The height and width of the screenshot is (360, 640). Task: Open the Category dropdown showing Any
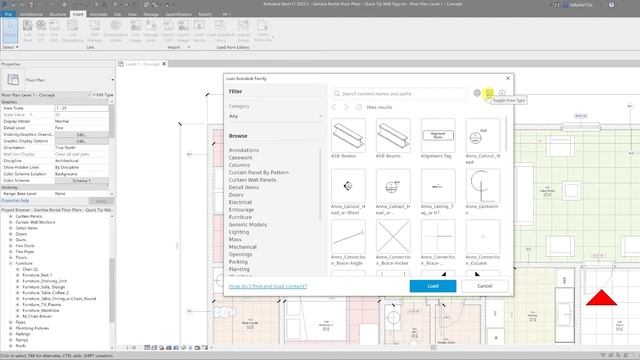pos(276,116)
